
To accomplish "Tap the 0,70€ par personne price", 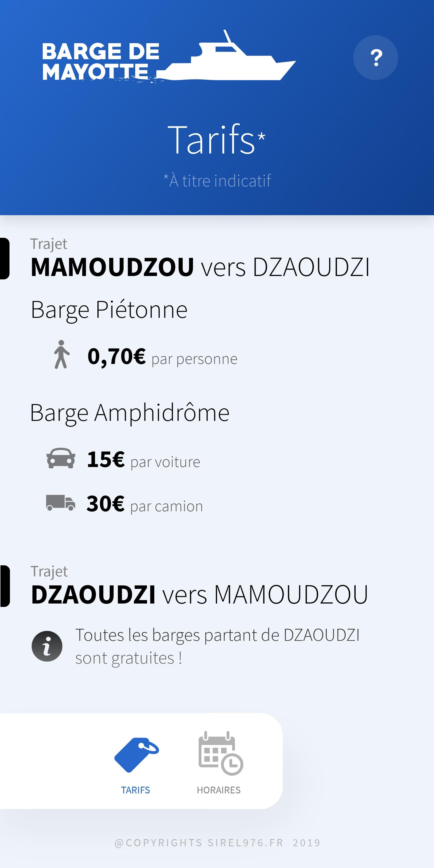I will (162, 357).
